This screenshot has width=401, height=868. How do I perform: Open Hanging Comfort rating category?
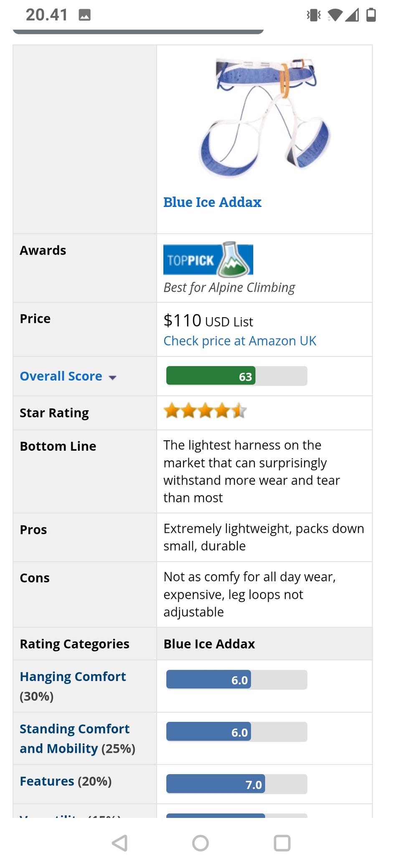click(73, 676)
